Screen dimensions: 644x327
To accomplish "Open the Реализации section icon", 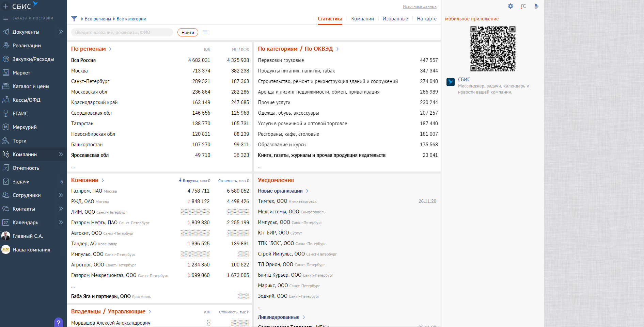I will pos(6,45).
